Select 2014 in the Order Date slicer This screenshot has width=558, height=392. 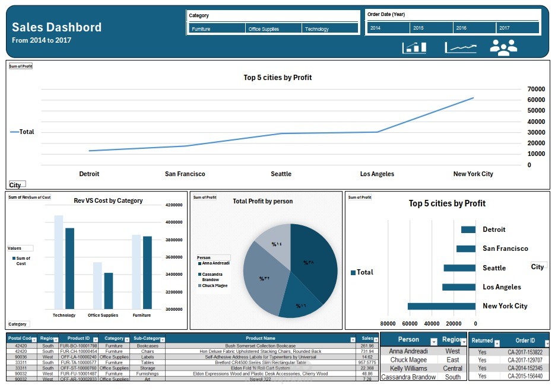click(386, 28)
